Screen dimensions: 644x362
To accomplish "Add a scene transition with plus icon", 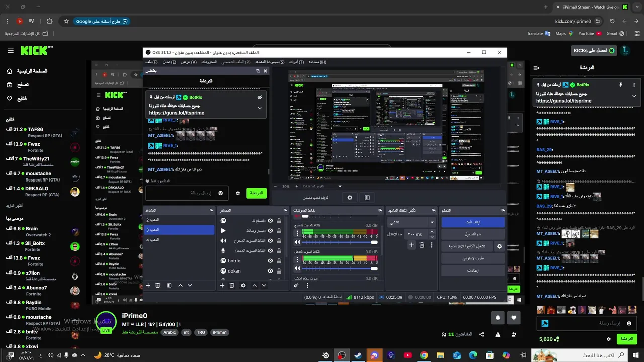I will click(x=412, y=245).
